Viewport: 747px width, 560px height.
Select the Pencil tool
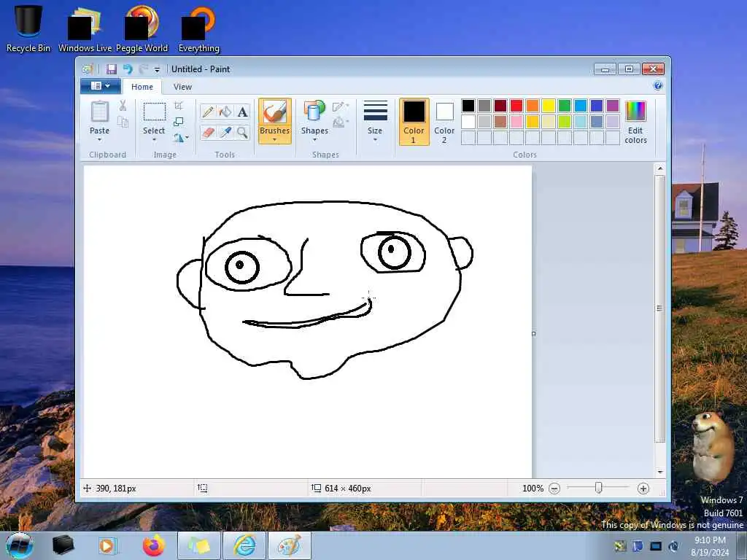click(x=208, y=112)
